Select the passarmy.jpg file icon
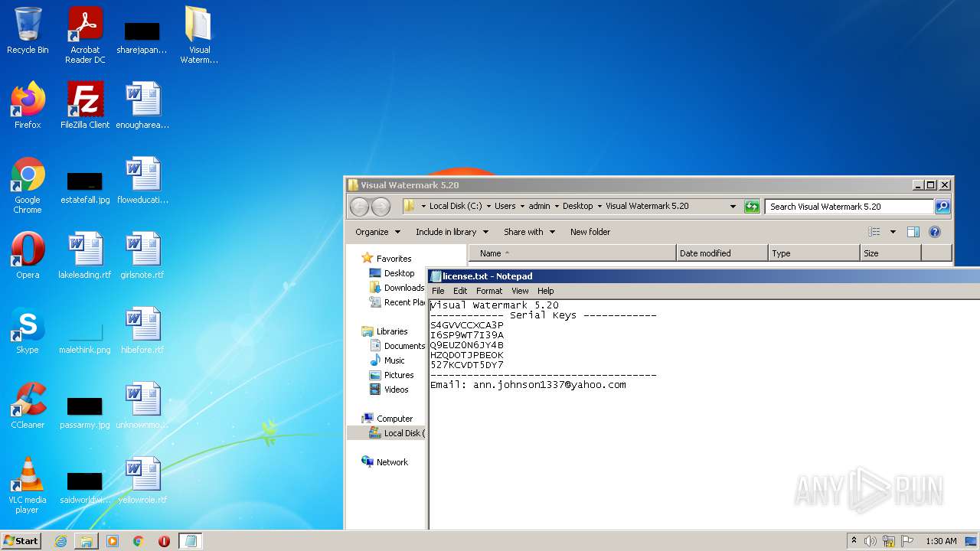The image size is (980, 551). click(x=85, y=412)
